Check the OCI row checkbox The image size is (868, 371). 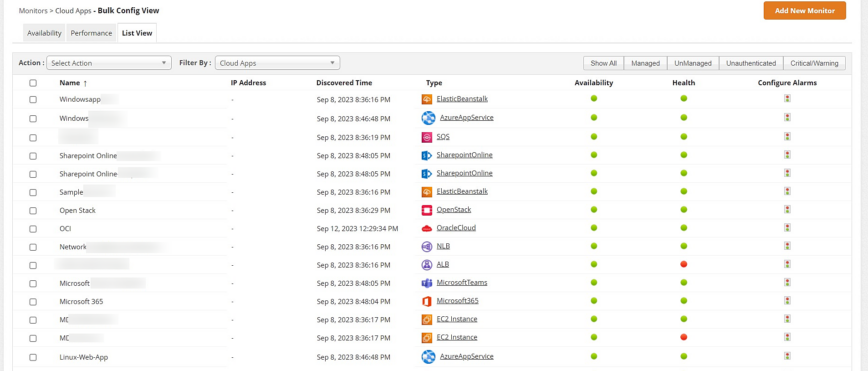point(33,229)
